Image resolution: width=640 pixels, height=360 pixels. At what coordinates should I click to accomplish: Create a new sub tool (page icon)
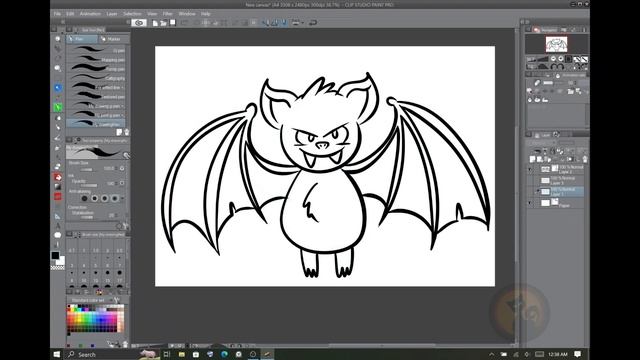click(x=119, y=132)
